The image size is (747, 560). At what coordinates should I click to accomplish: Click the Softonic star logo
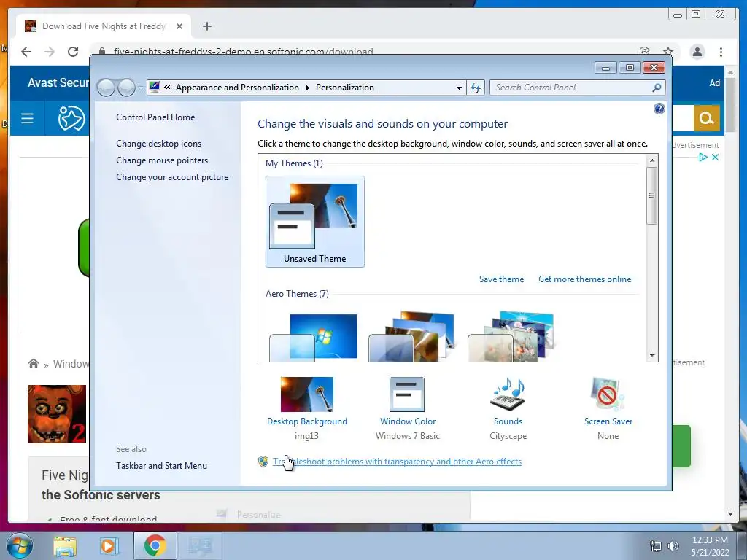(71, 118)
